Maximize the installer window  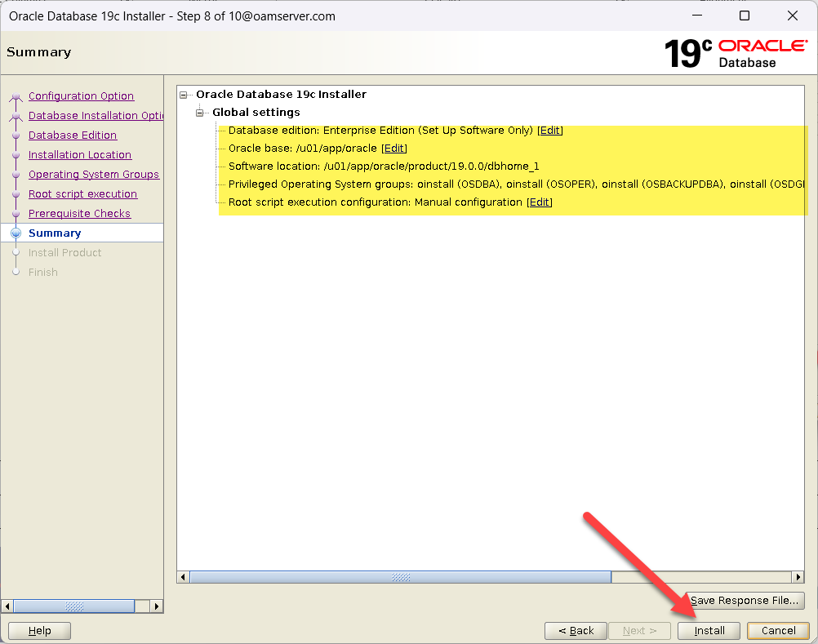pos(744,16)
